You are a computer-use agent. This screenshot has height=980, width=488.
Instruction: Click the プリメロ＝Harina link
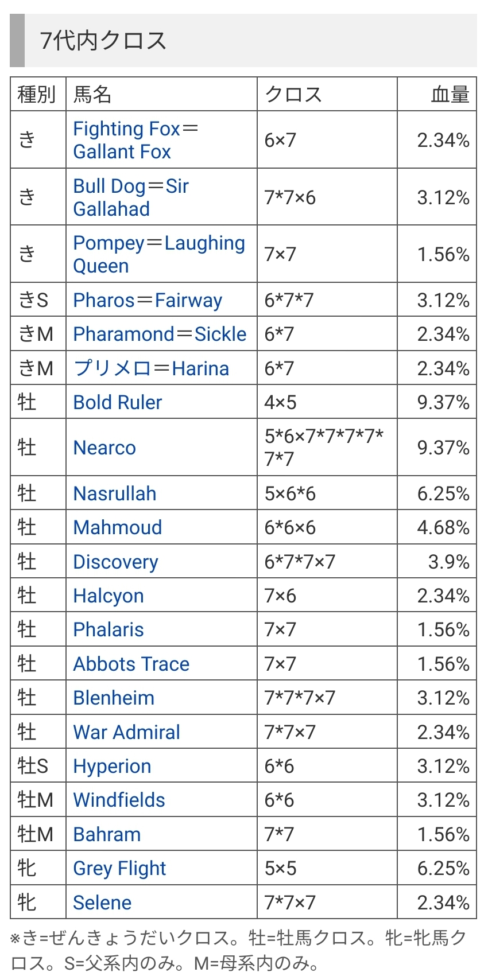tap(151, 368)
